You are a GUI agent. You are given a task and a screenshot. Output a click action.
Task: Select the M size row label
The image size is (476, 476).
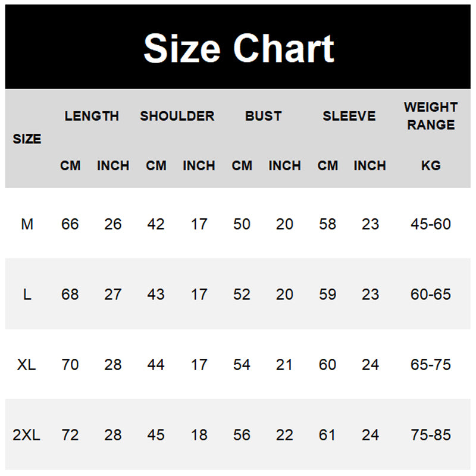point(27,224)
